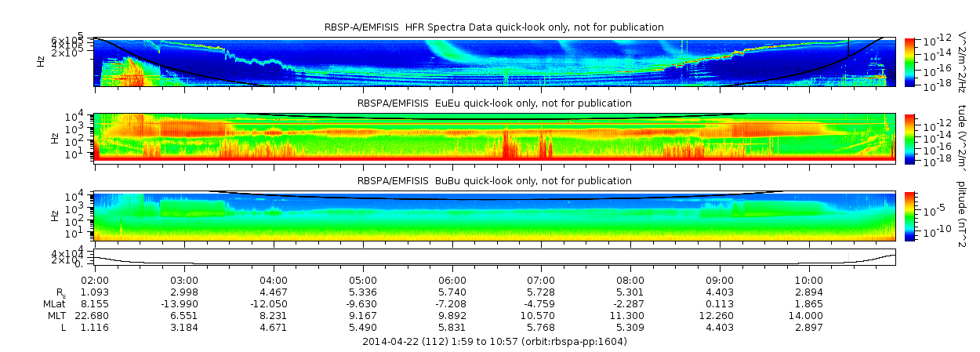Click inside the HFR spectrogram plot
The width and height of the screenshot is (980, 352).
click(x=495, y=61)
